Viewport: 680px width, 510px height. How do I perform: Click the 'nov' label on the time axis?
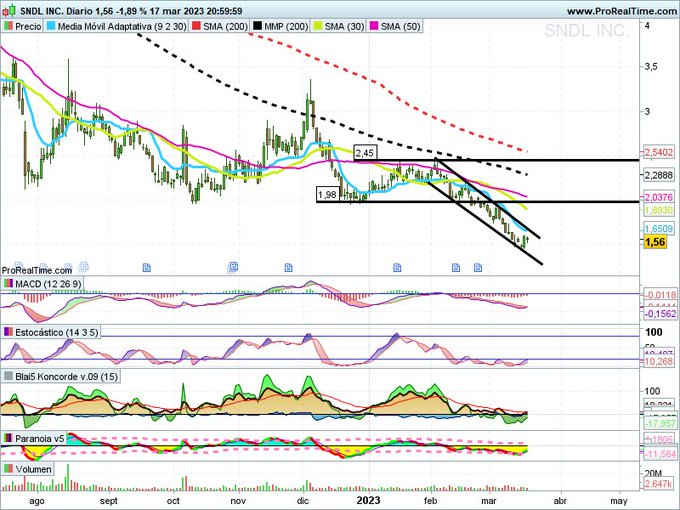(x=239, y=501)
